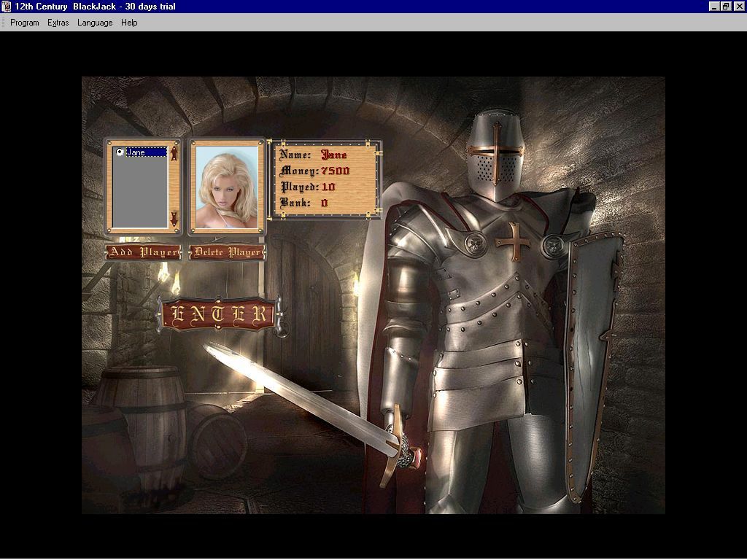Click the game's title bar application icon

[7, 5]
